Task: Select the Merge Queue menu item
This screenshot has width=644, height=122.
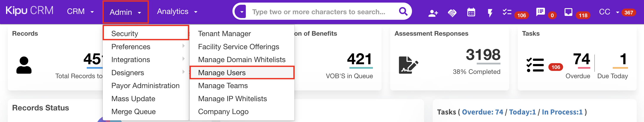Action: pos(134,112)
